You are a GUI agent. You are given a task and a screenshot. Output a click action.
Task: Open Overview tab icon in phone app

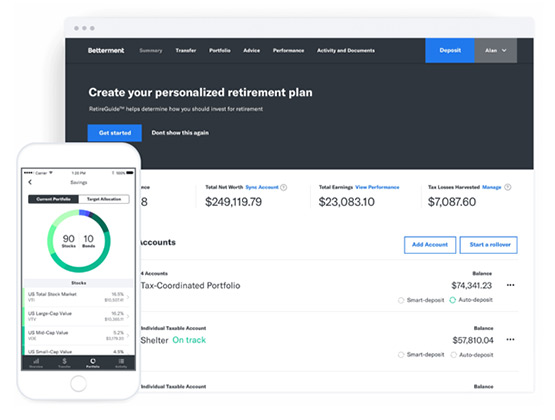pos(36,363)
